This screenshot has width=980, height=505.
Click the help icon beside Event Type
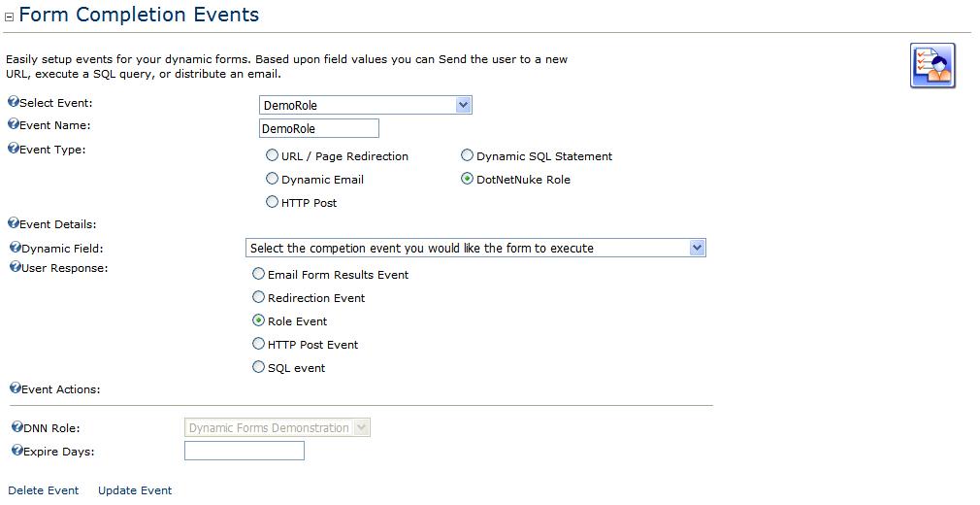point(14,149)
